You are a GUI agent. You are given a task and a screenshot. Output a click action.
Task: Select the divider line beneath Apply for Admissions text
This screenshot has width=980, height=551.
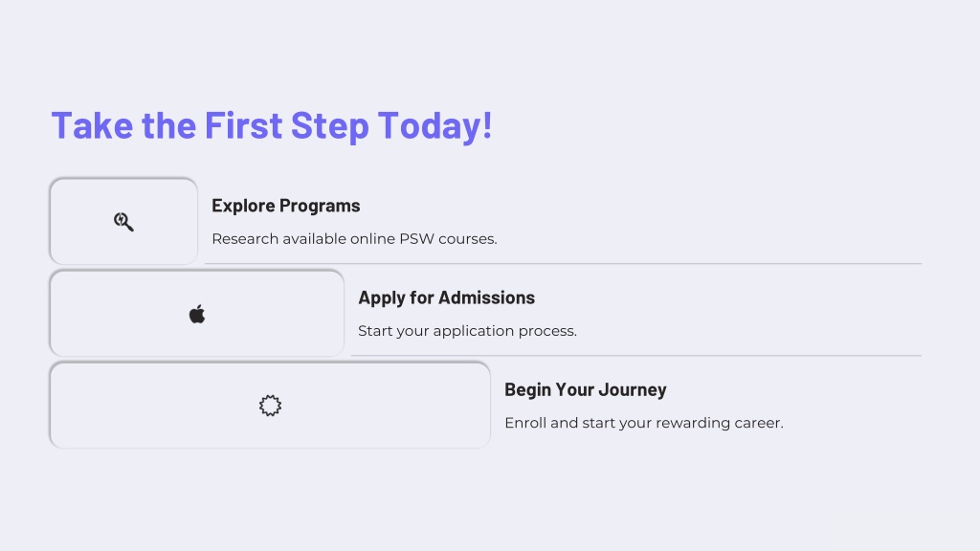[636, 356]
